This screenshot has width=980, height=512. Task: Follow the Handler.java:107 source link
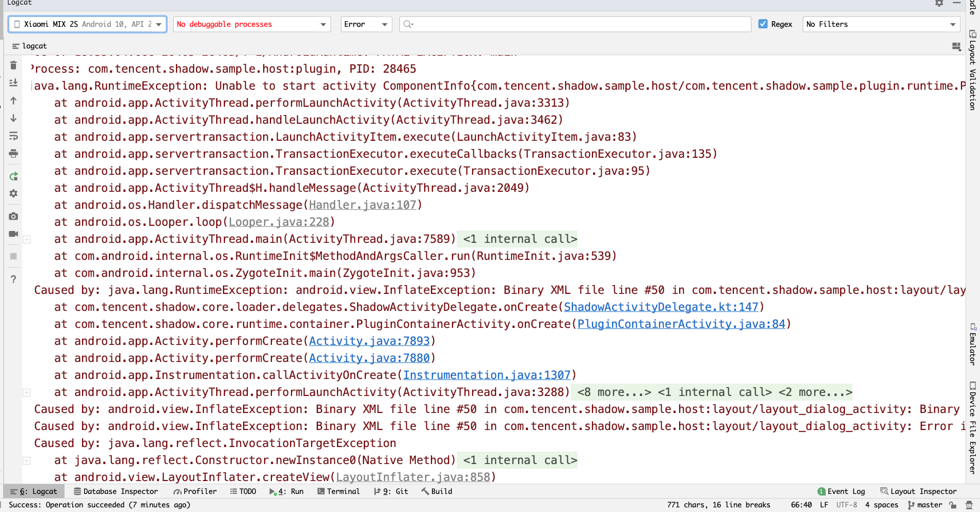(362, 205)
